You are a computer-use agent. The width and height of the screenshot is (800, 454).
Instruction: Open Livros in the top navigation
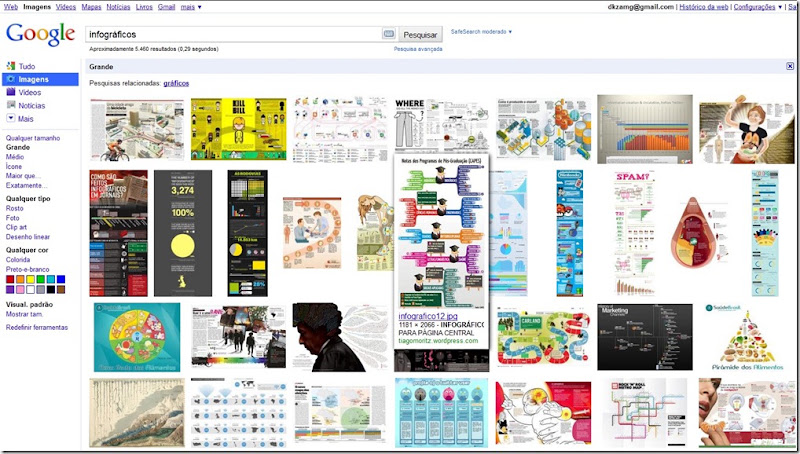click(144, 7)
